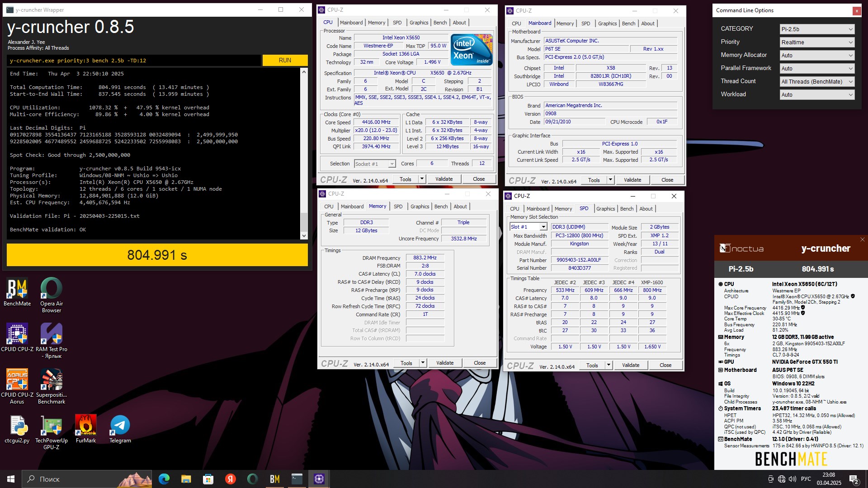Open the BenchMate desktop shortcut
Viewport: 868px width, 488px height.
(x=17, y=292)
